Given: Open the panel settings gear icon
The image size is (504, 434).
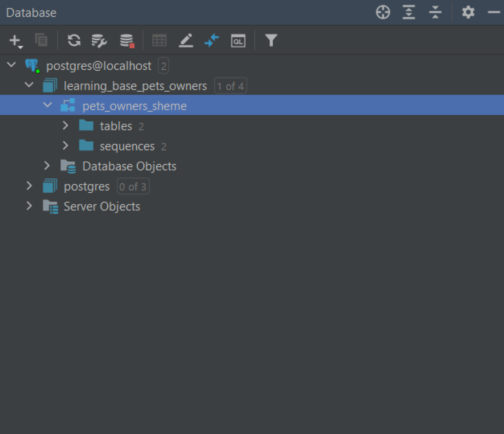Looking at the screenshot, I should click(x=468, y=12).
